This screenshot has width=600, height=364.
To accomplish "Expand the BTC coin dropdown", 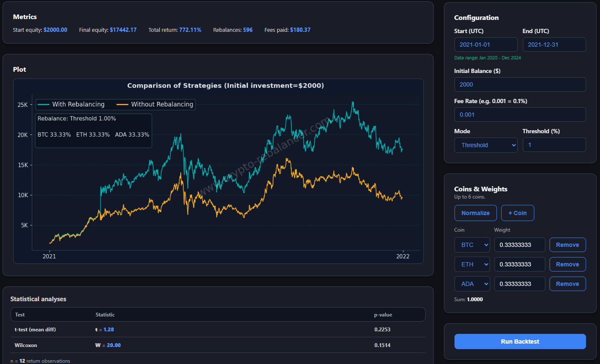I will tap(472, 245).
